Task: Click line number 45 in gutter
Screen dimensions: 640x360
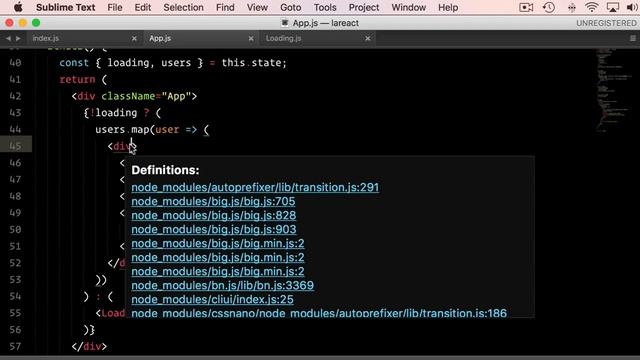Action: (x=15, y=146)
